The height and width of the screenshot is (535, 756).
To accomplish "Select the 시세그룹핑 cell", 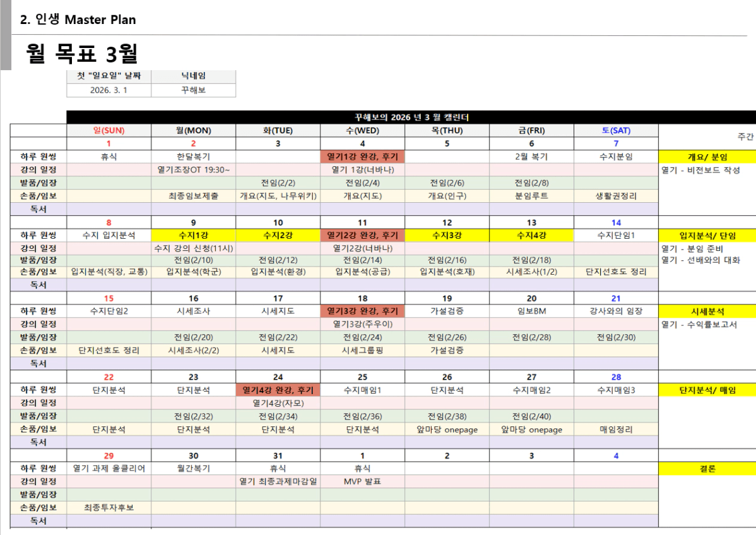I will point(362,351).
